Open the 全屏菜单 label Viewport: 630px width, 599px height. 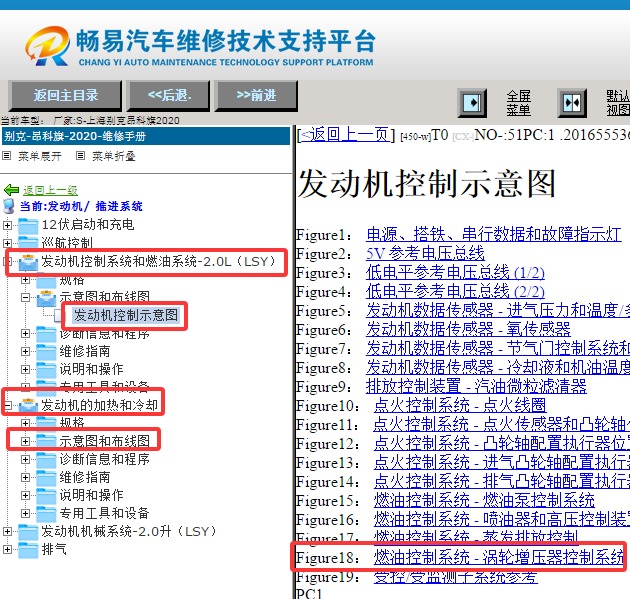(518, 103)
